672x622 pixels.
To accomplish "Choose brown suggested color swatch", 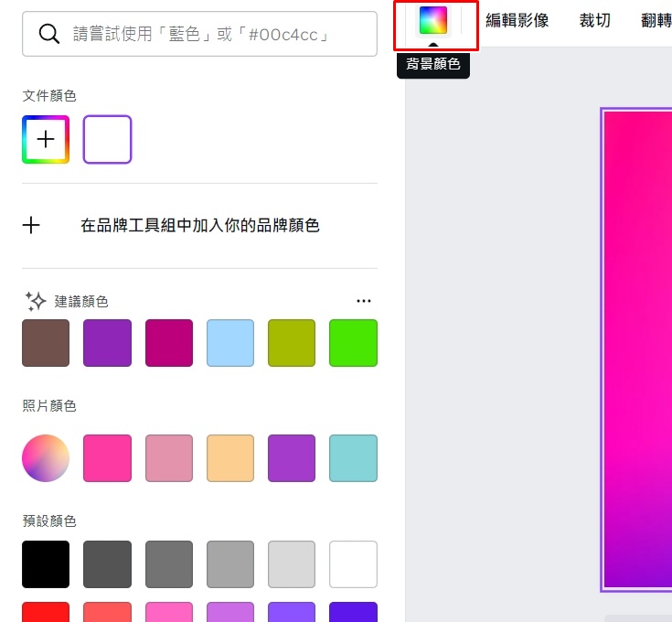I will tap(46, 343).
